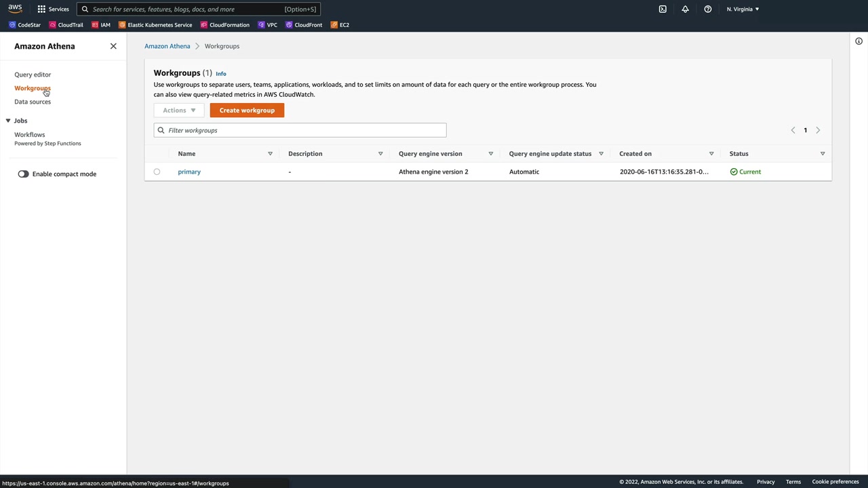This screenshot has height=488, width=868.
Task: Focus the Filter workgroups field
Action: [300, 130]
